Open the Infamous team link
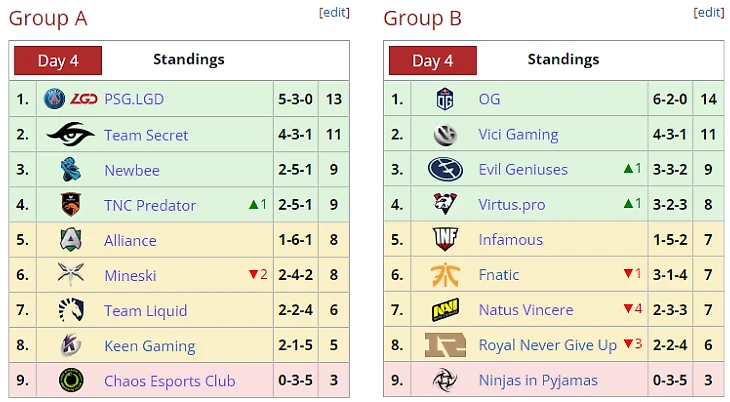The height and width of the screenshot is (402, 730). coord(510,239)
